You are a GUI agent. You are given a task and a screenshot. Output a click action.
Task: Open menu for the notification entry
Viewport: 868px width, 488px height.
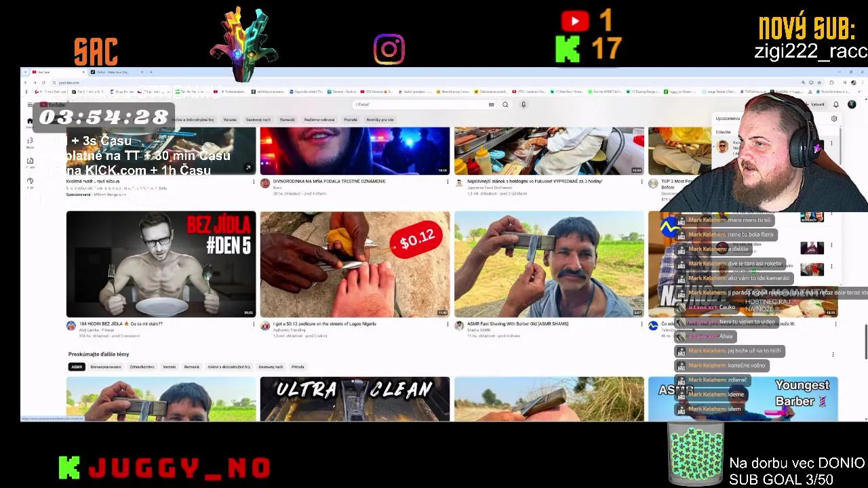pyautogui.click(x=831, y=143)
